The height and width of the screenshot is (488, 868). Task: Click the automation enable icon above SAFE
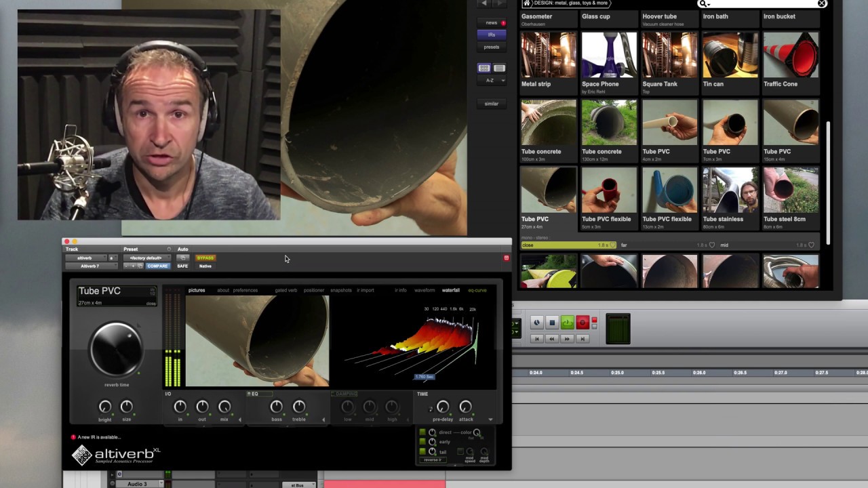(x=182, y=258)
